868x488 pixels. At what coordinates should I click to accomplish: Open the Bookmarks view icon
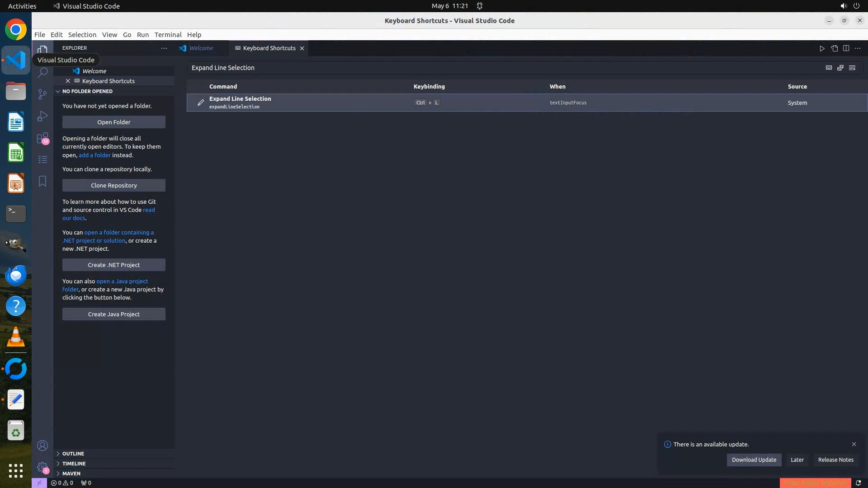point(42,181)
